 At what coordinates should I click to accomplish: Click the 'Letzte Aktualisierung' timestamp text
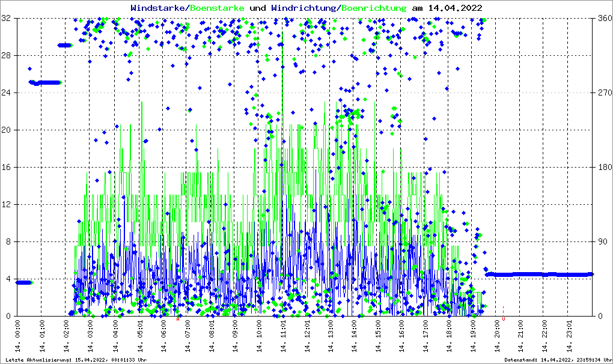pos(76,360)
